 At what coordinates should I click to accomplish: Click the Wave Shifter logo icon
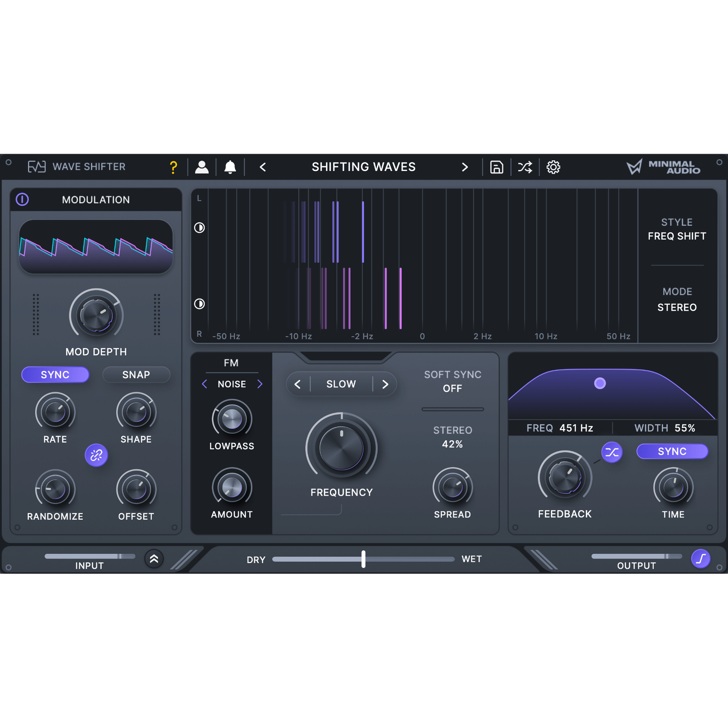[37, 166]
